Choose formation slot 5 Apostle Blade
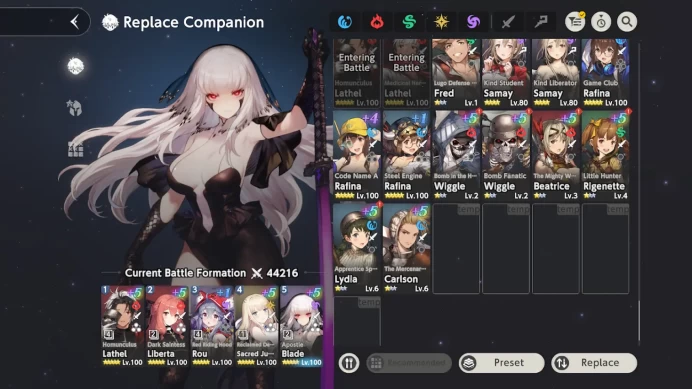The width and height of the screenshot is (692, 389). click(x=301, y=326)
